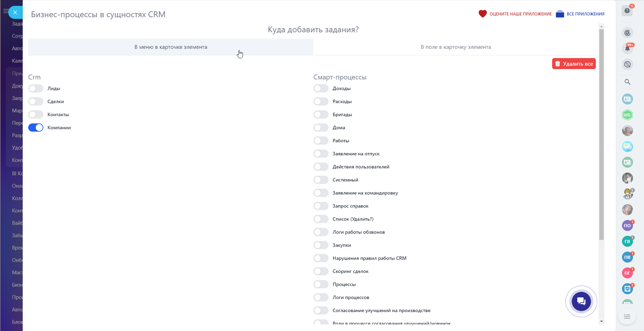Open the notifications bell
The height and width of the screenshot is (331, 644).
(627, 48)
